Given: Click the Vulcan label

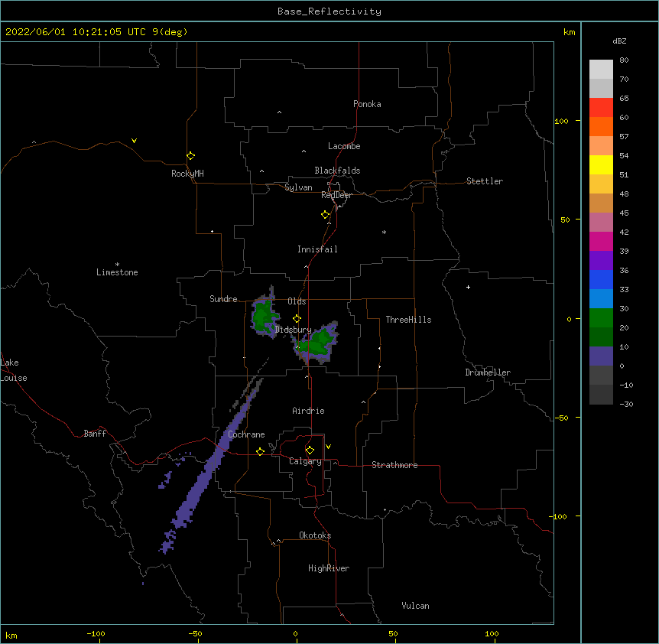Looking at the screenshot, I should click(x=415, y=606).
